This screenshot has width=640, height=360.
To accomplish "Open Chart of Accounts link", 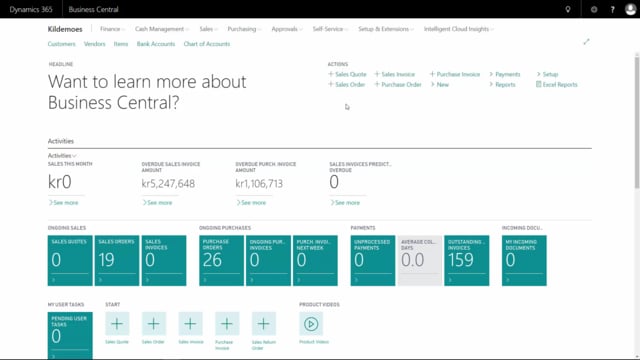I will pyautogui.click(x=207, y=44).
